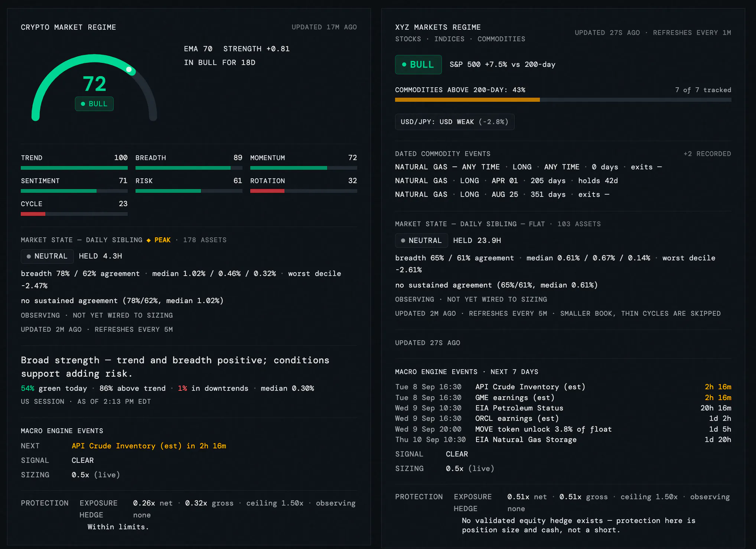
Task: Click the green BULL badge in XYZ Markets
Action: coord(418,65)
